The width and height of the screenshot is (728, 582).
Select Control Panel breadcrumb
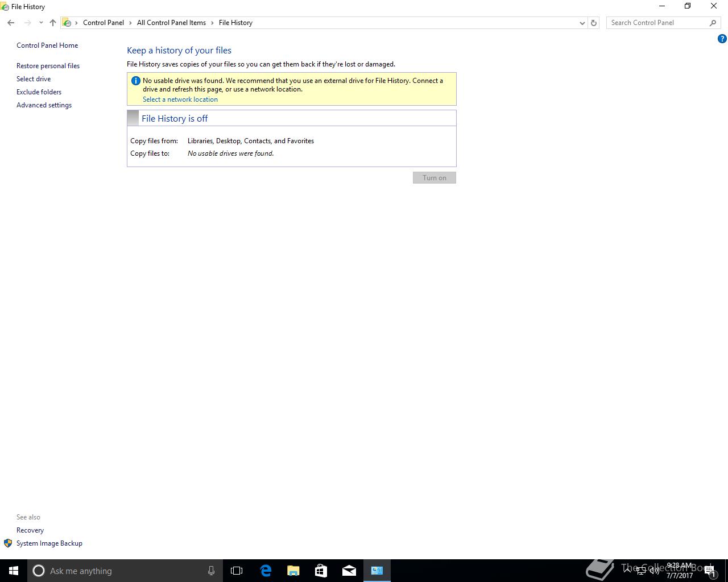(x=104, y=23)
